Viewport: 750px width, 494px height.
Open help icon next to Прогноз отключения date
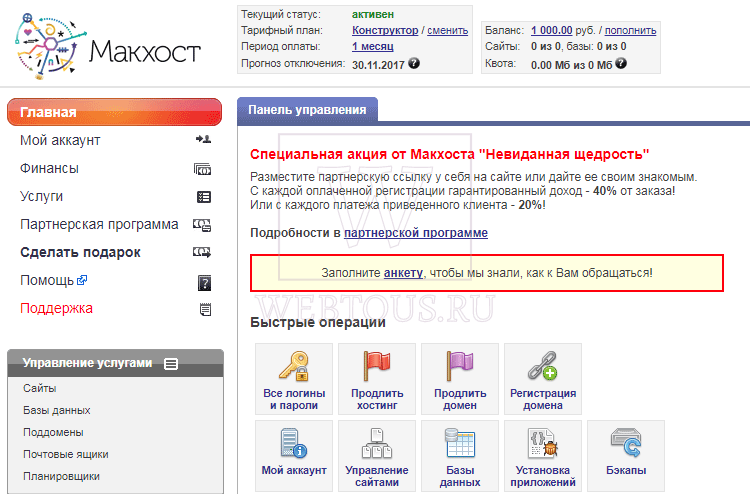414,63
